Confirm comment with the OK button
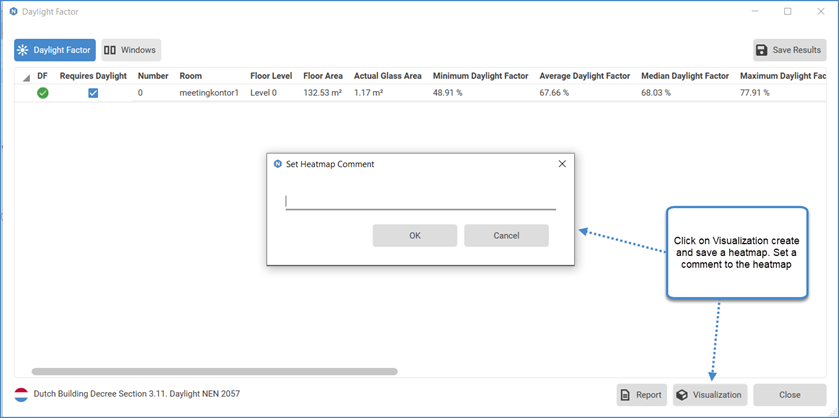 414,236
